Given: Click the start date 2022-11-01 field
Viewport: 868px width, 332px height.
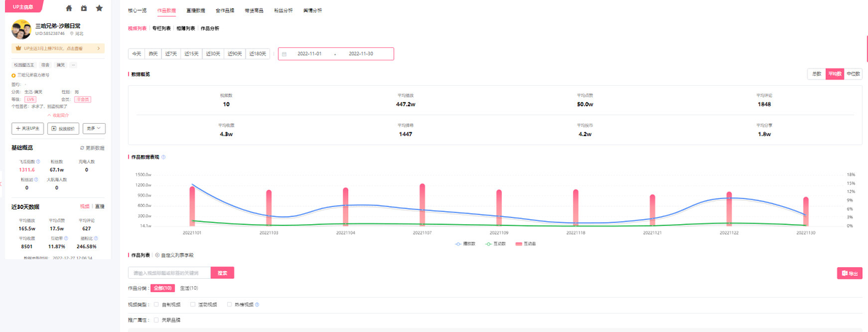Looking at the screenshot, I should point(309,54).
